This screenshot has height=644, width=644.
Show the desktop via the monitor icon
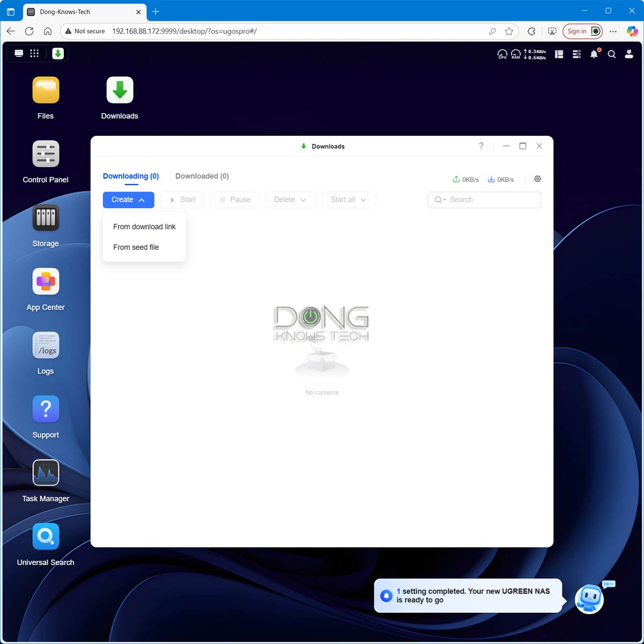tap(19, 53)
